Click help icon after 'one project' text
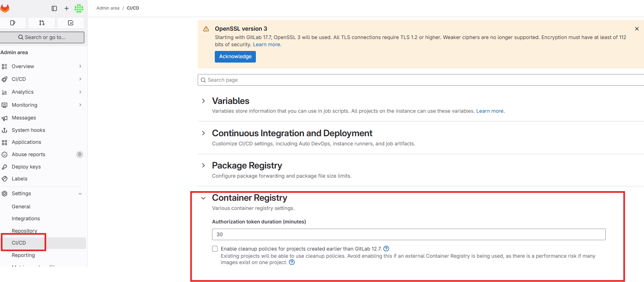This screenshot has width=644, height=282. coord(292,262)
